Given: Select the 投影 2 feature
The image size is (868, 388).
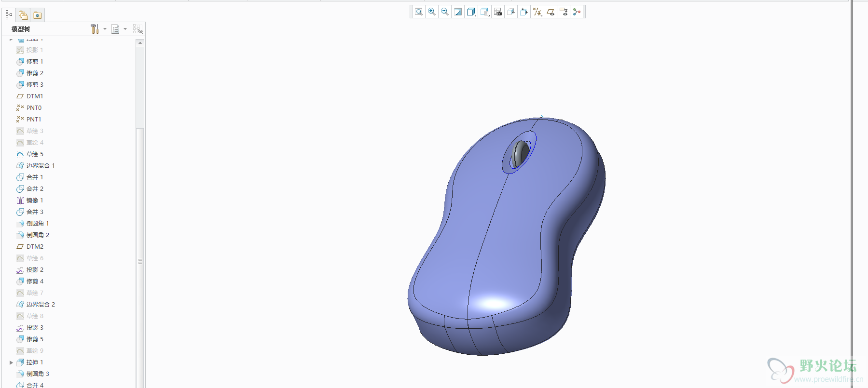Looking at the screenshot, I should tap(29, 270).
